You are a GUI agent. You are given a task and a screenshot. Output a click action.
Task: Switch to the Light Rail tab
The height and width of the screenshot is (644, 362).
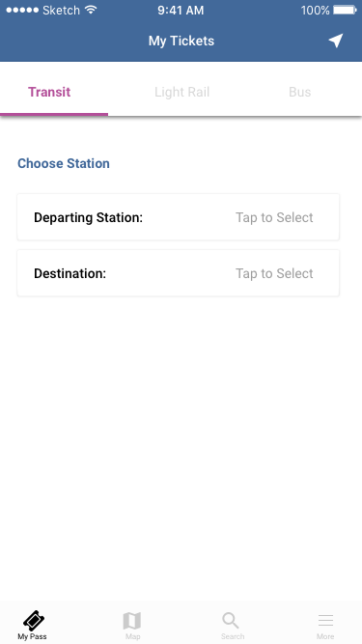181,92
